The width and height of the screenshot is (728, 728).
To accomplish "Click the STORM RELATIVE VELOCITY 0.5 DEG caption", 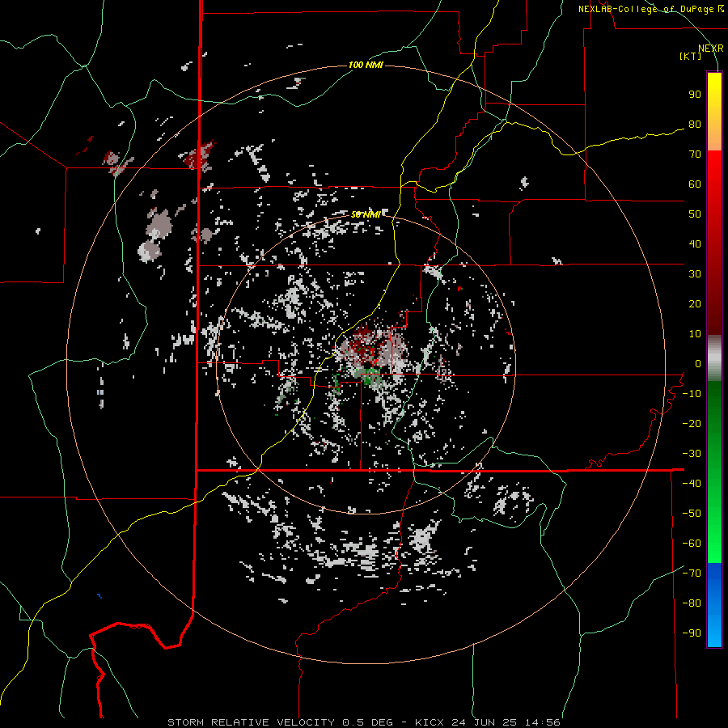I will 280,722.
